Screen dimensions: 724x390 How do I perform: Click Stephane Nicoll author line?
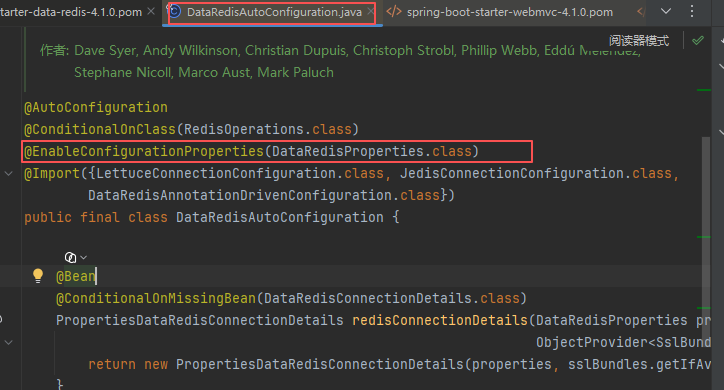coord(204,72)
